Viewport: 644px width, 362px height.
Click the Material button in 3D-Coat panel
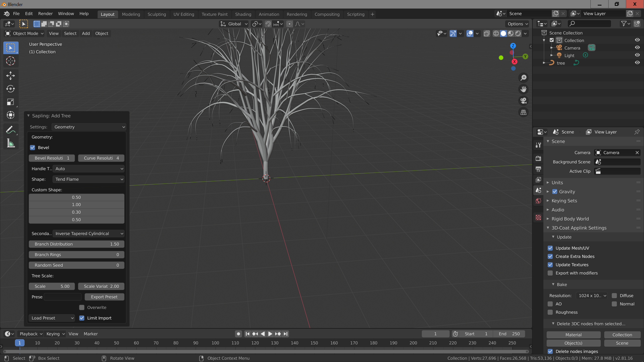[x=573, y=335]
